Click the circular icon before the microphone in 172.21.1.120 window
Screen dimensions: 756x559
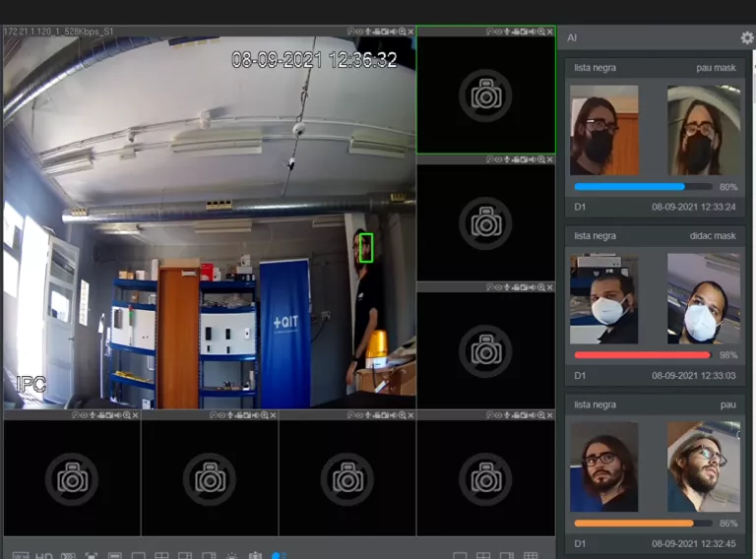(x=359, y=31)
